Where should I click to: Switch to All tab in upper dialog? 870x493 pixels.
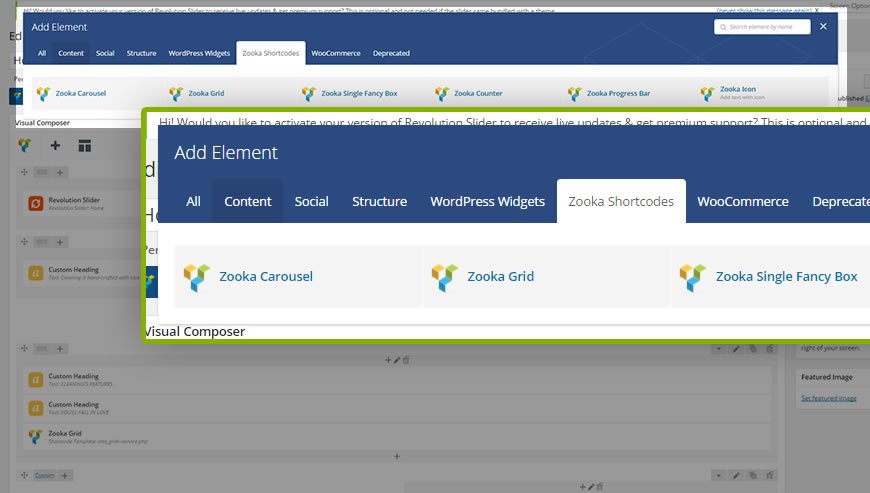tap(42, 53)
